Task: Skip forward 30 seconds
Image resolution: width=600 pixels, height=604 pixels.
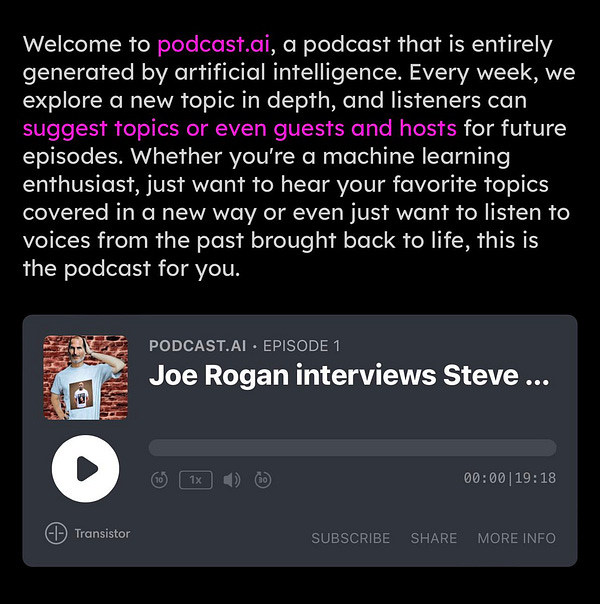Action: pos(263,480)
